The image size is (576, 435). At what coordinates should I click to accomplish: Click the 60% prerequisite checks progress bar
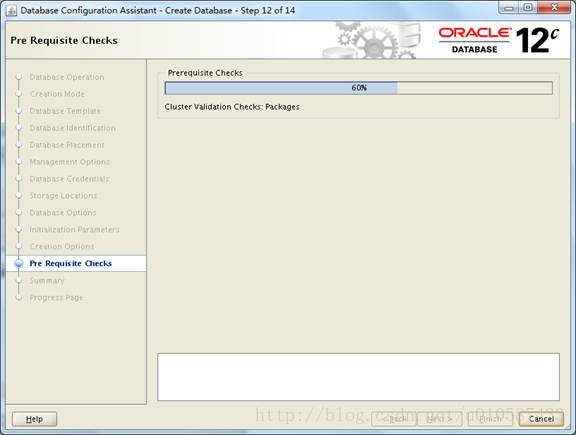pos(359,88)
